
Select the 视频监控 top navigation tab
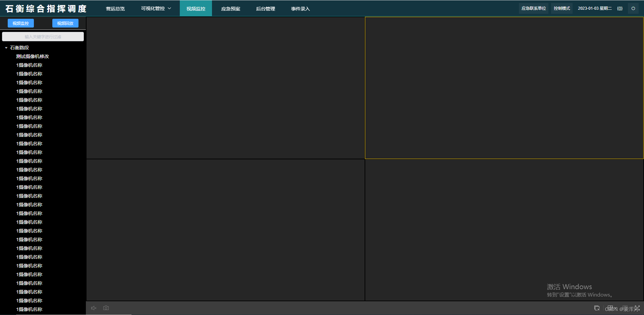point(196,8)
